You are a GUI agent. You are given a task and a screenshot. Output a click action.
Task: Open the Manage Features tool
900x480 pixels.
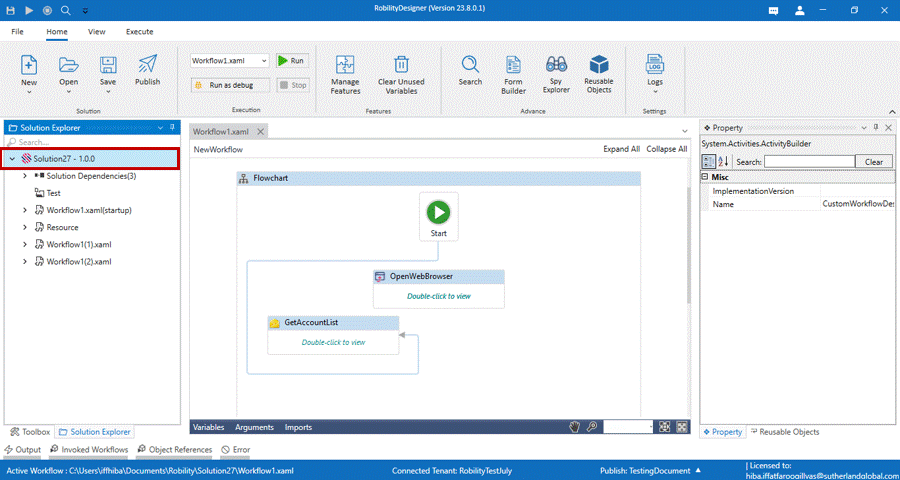[345, 74]
